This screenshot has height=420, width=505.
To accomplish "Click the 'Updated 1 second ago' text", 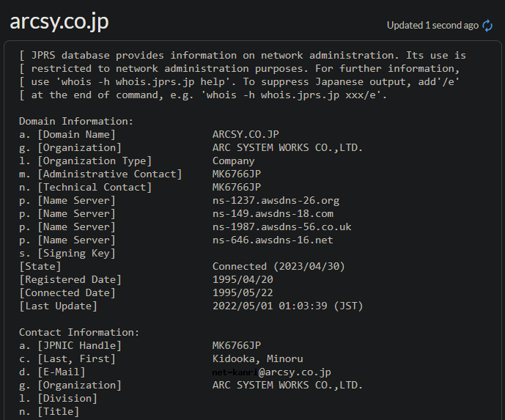I will (432, 26).
